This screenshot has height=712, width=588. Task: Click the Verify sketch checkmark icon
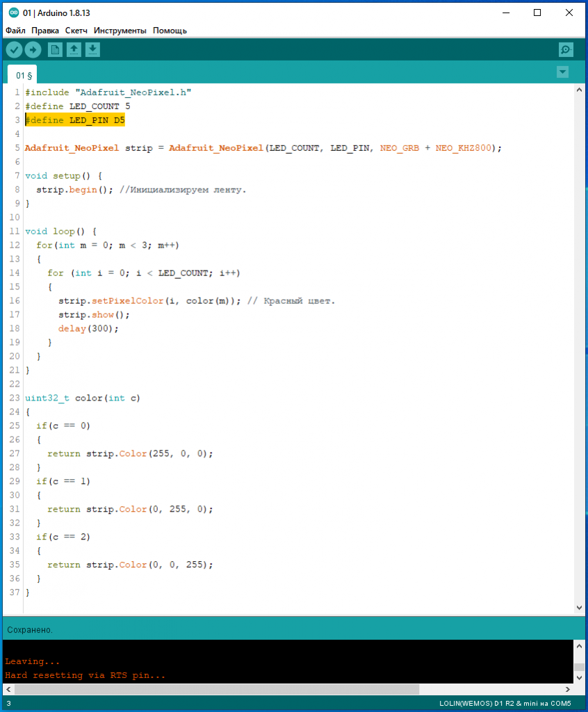point(14,49)
